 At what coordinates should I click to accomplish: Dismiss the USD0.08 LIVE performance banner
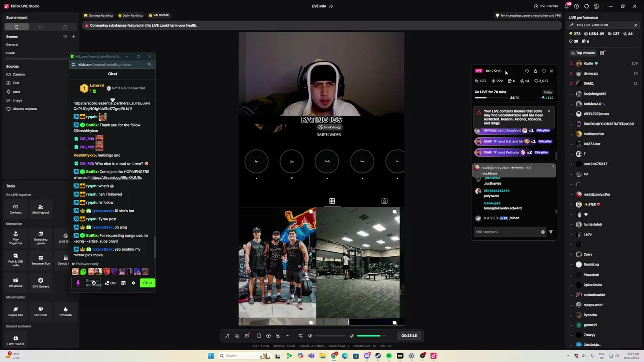(635, 25)
